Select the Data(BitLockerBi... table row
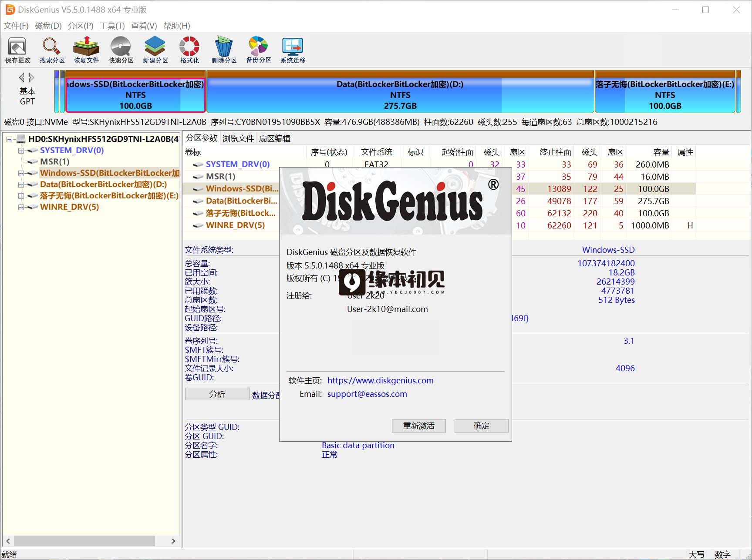 pyautogui.click(x=440, y=201)
